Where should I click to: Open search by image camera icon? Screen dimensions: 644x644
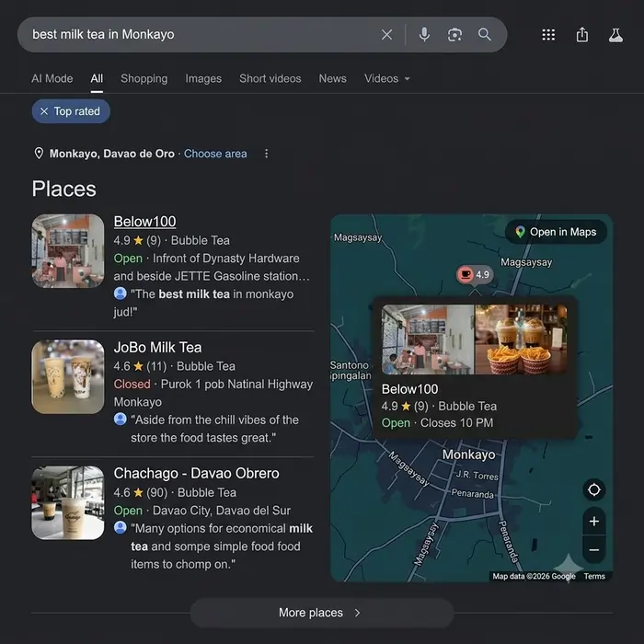click(x=454, y=35)
